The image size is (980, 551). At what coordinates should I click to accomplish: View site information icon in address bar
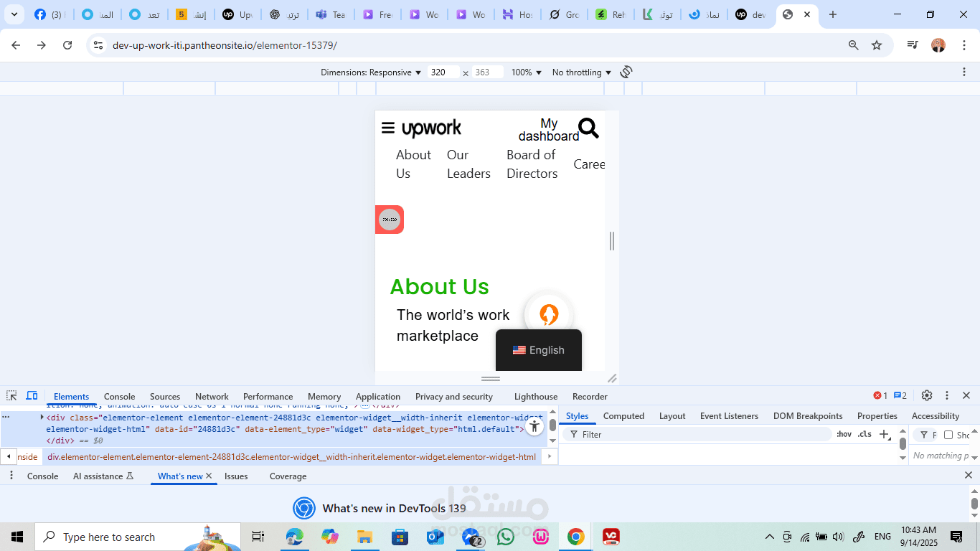tap(98, 45)
